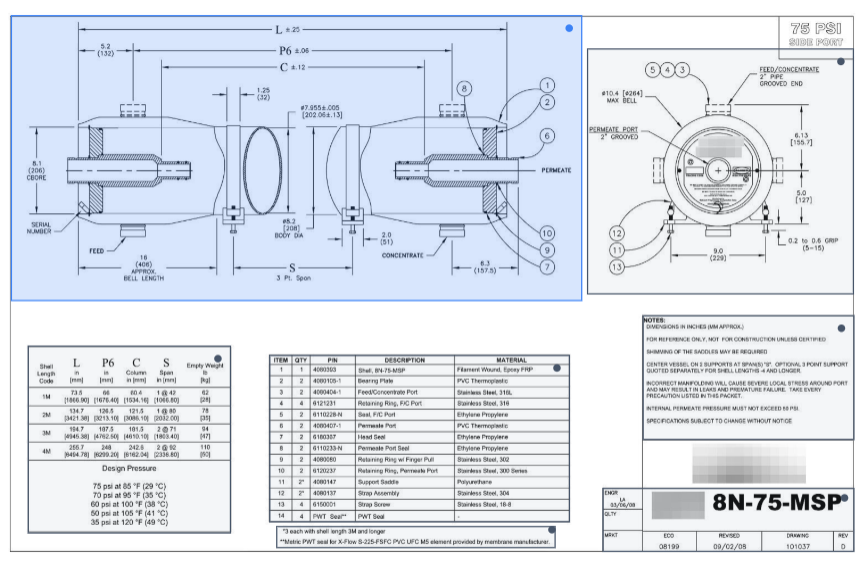Click callout balloon 9 in the side-view drawing

[547, 250]
